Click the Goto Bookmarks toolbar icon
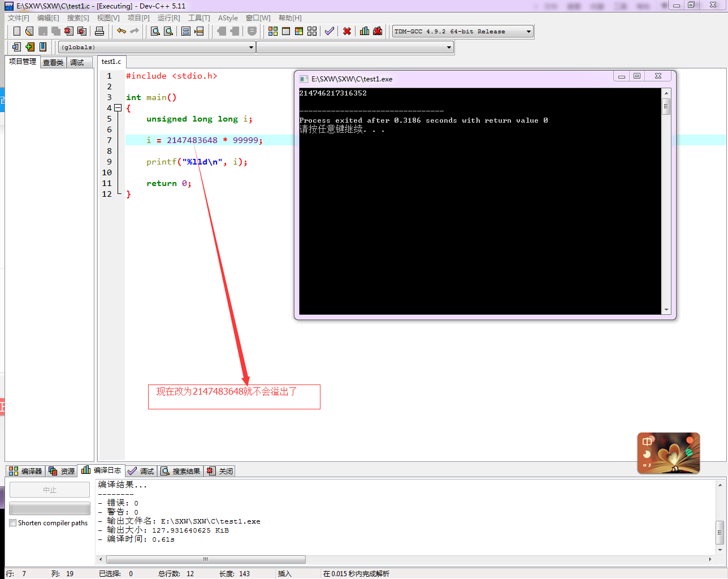 click(43, 47)
